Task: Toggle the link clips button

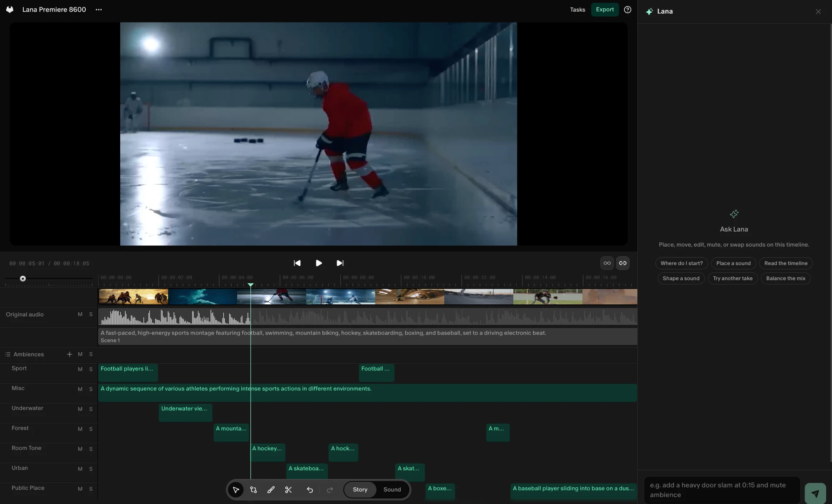Action: (x=622, y=263)
